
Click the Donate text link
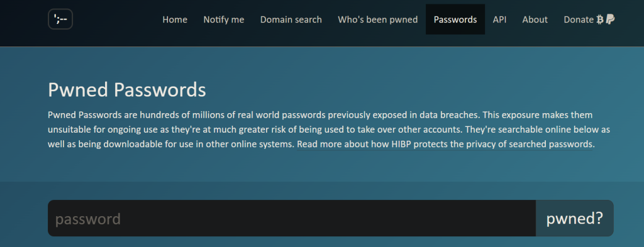point(579,19)
